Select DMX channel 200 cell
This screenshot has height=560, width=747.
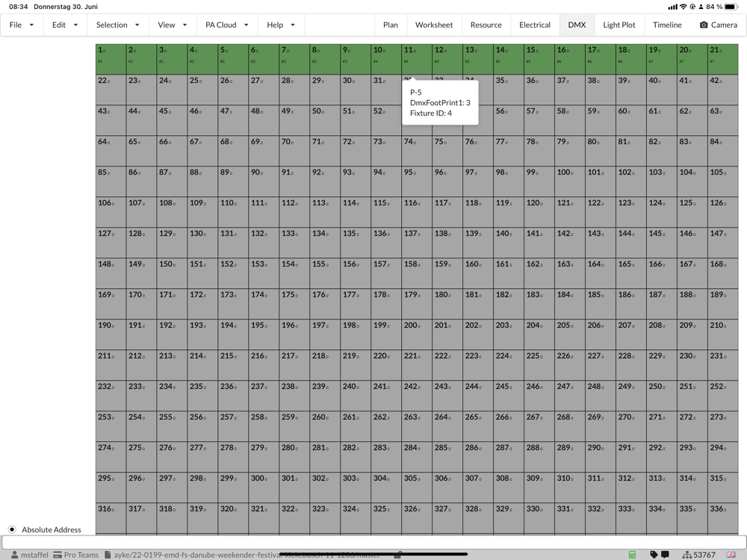click(x=417, y=335)
